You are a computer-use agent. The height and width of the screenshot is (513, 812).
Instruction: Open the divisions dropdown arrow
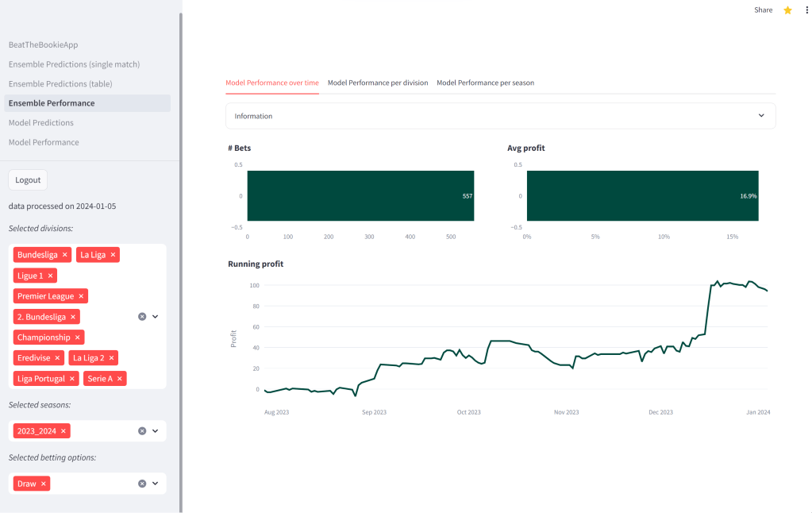click(156, 316)
